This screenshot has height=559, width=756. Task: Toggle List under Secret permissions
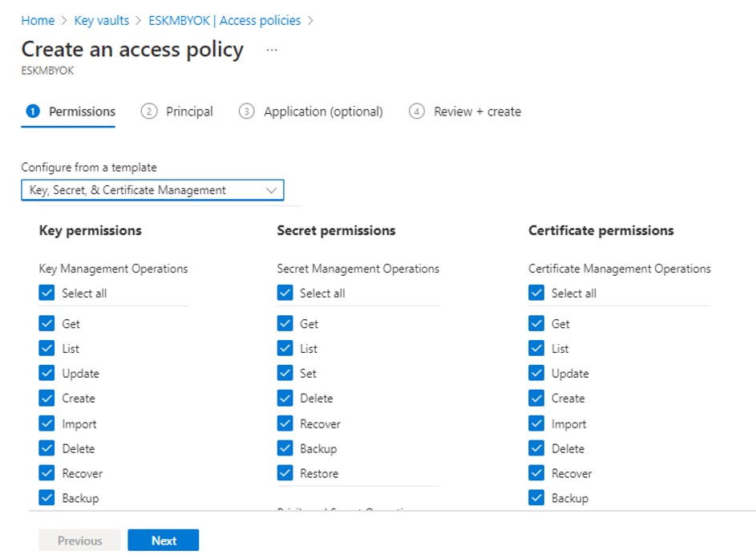[285, 348]
